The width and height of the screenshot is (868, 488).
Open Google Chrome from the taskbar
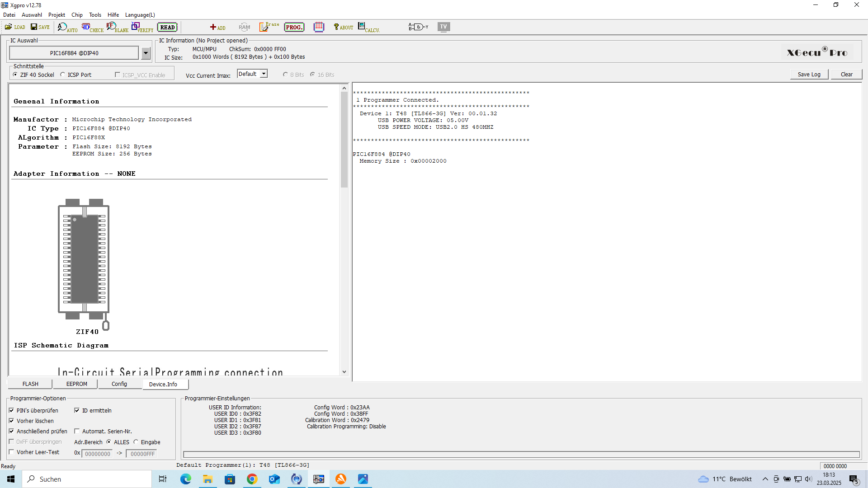252,479
